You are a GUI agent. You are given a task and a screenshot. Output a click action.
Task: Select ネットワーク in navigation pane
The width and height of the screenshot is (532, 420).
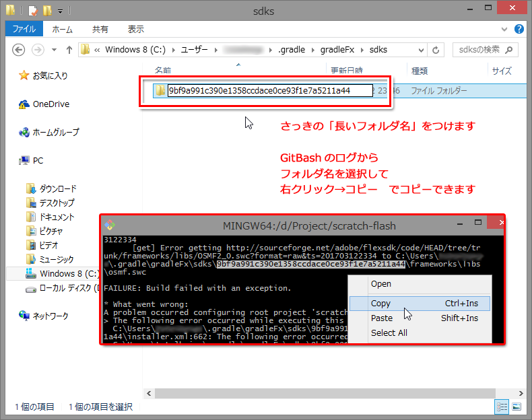(51, 316)
